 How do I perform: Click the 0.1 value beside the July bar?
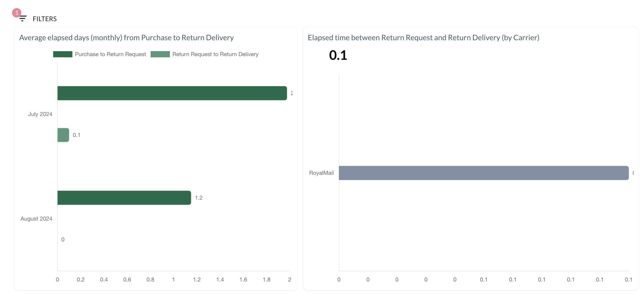pyautogui.click(x=76, y=135)
